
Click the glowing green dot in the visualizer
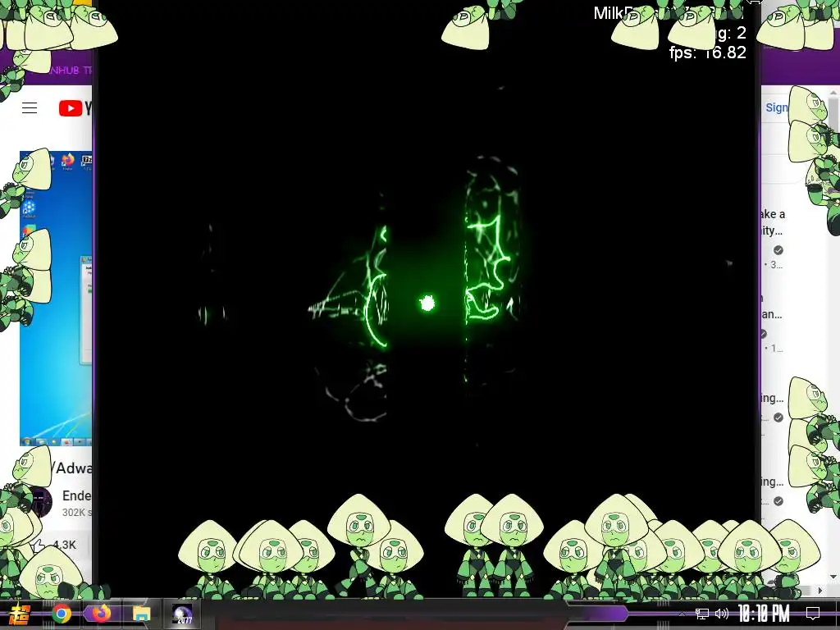click(x=427, y=304)
